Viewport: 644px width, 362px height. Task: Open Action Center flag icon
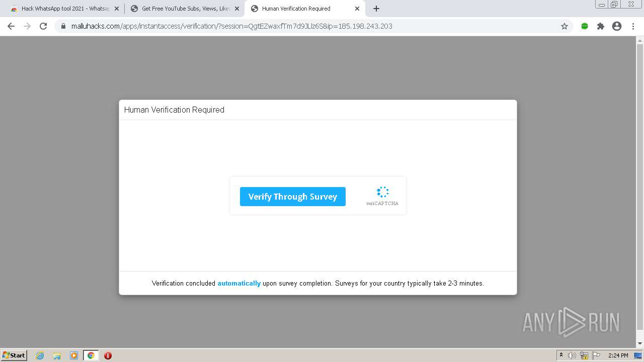coord(596,355)
